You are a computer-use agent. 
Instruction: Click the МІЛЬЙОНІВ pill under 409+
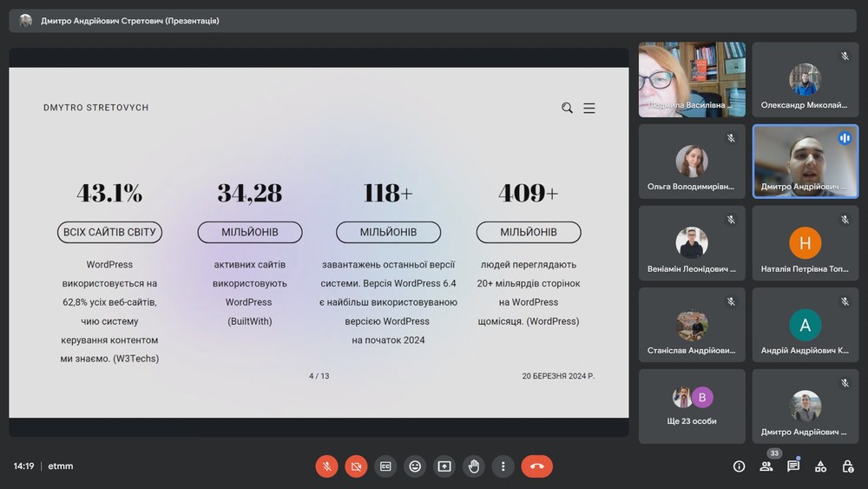click(529, 232)
